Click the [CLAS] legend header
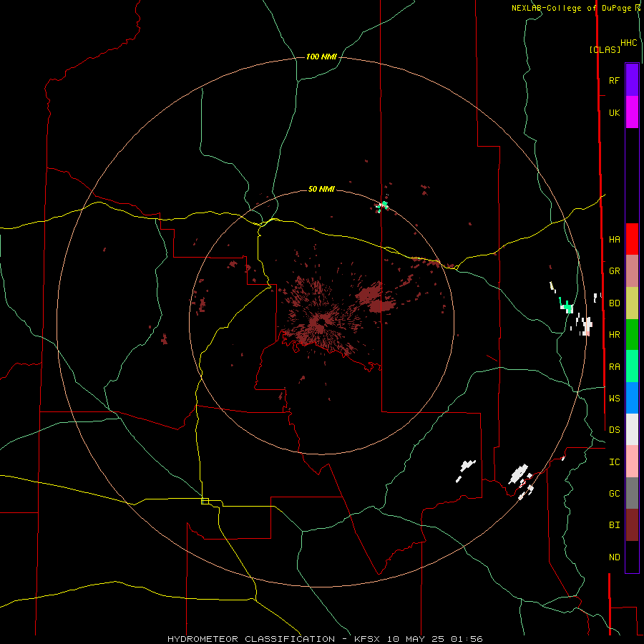Image resolution: width=644 pixels, height=644 pixels. [605, 49]
